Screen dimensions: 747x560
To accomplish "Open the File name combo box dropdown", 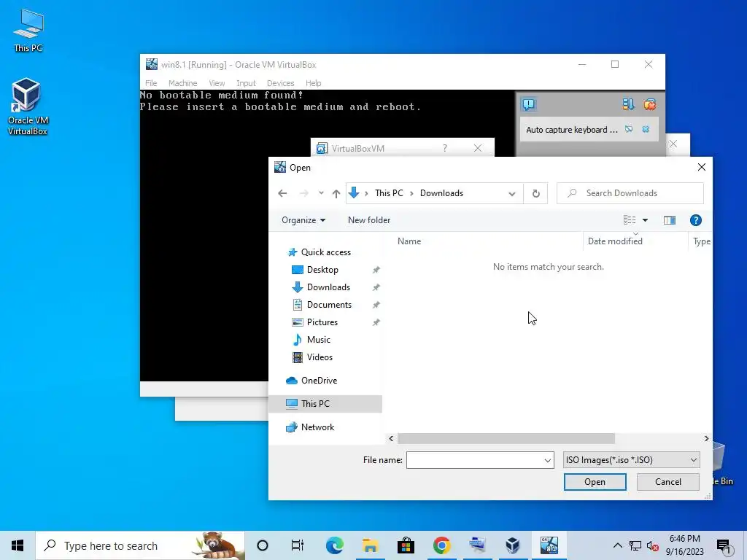I will (547, 460).
